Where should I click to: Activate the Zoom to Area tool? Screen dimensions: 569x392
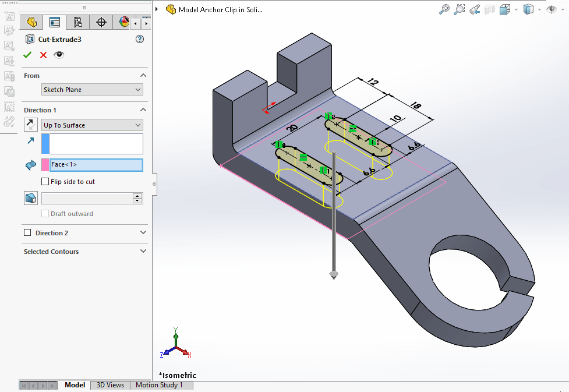(459, 9)
